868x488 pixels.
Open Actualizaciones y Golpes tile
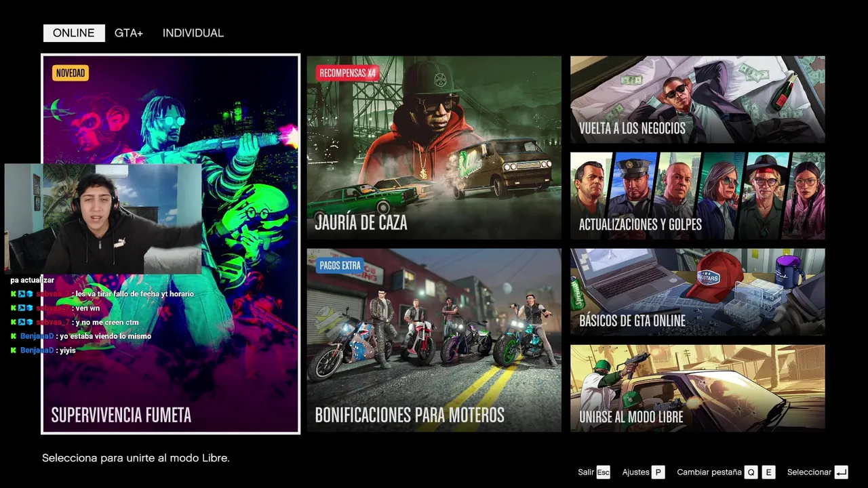(x=698, y=196)
